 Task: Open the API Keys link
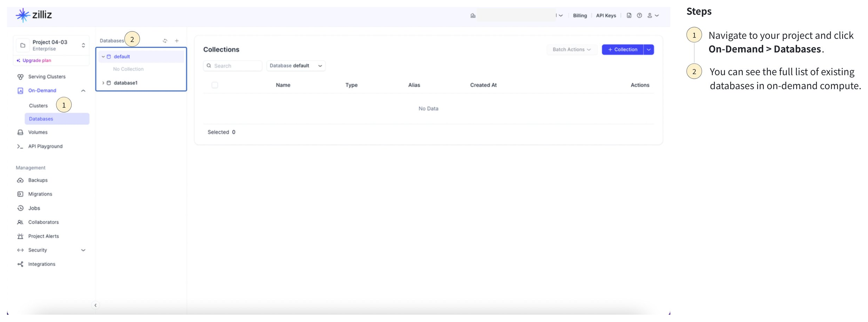coord(606,15)
